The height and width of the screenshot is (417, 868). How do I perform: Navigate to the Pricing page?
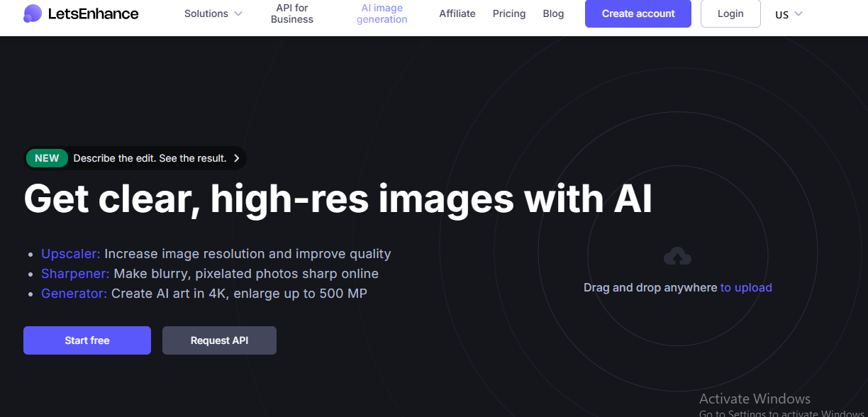coord(509,13)
